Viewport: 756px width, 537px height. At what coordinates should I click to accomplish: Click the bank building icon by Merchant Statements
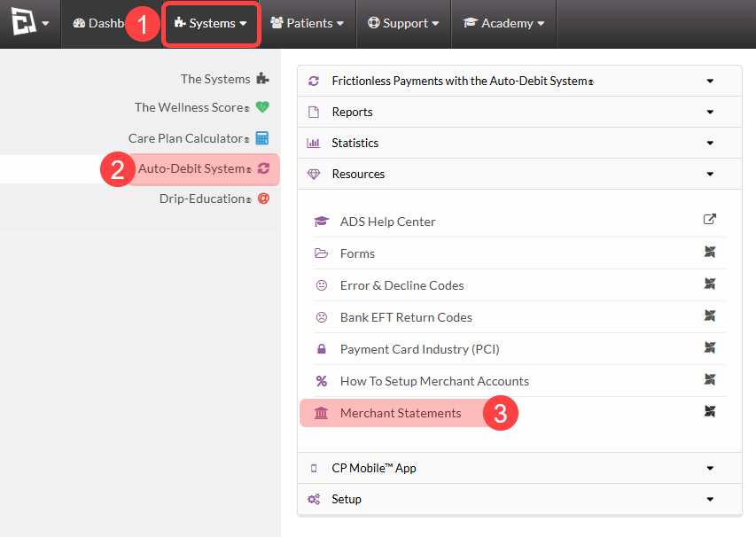(321, 413)
